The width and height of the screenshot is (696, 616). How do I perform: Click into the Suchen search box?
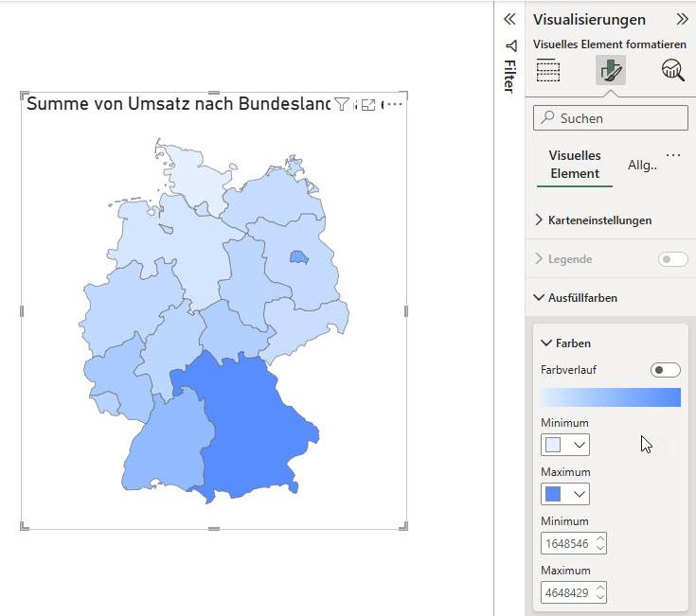tap(611, 118)
